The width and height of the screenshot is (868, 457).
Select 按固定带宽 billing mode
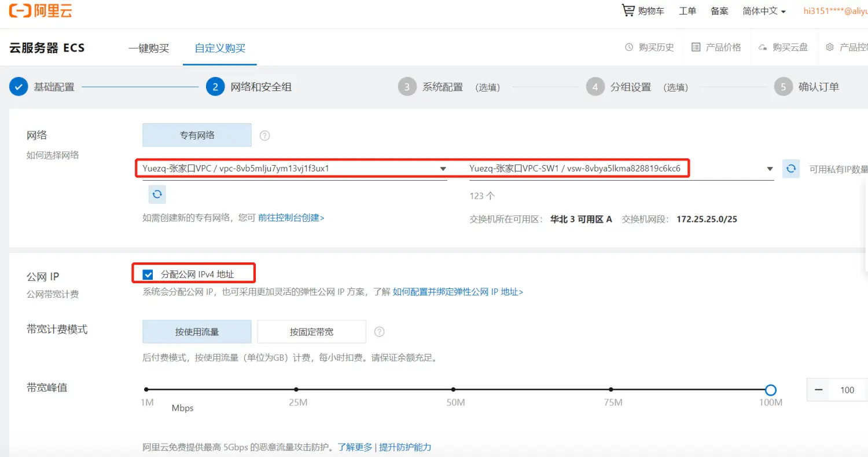pos(312,332)
